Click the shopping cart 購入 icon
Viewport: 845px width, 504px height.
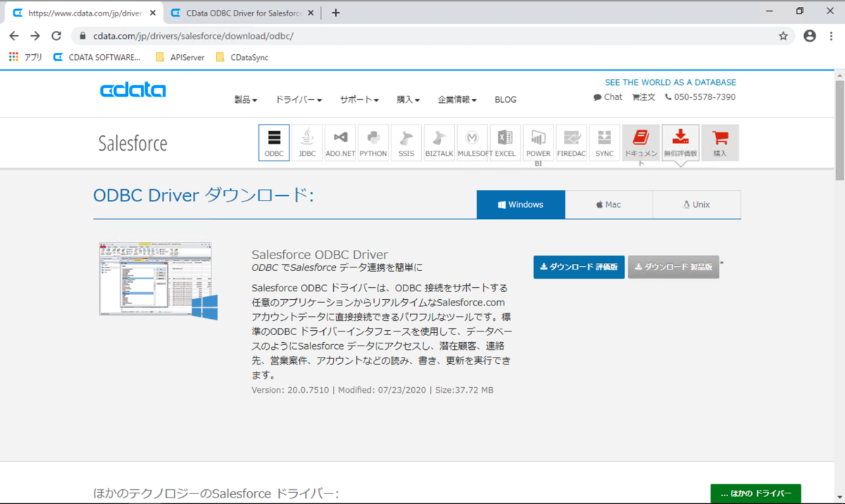(720, 143)
